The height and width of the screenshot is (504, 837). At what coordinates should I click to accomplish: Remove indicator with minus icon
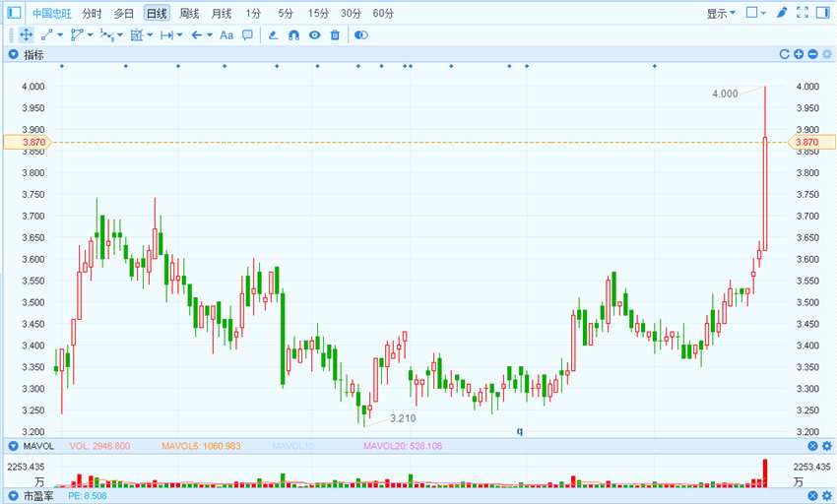pyautogui.click(x=812, y=54)
